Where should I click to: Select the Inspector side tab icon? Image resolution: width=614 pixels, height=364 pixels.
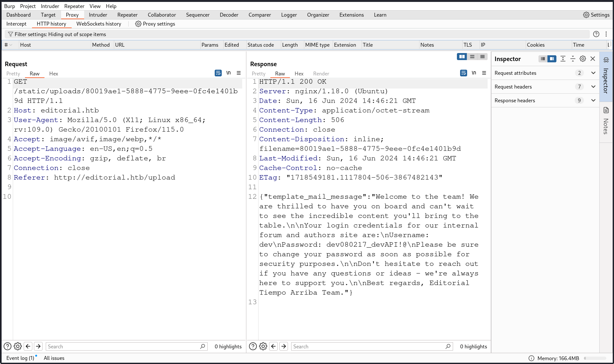pos(606,60)
